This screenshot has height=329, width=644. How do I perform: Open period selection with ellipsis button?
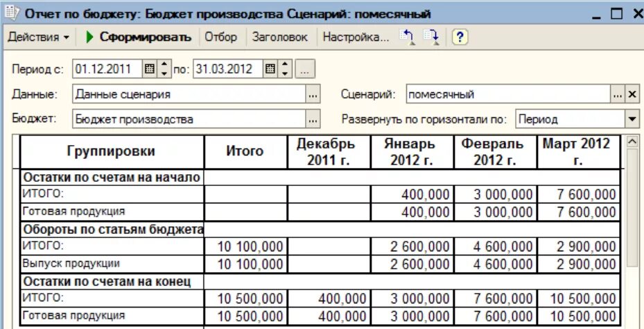(305, 69)
